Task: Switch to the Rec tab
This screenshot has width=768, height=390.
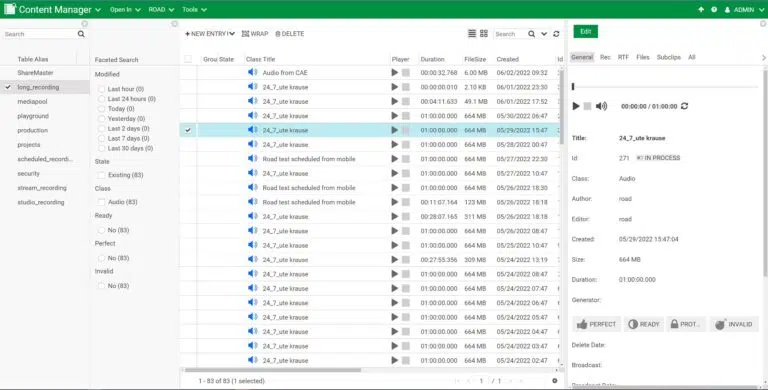Action: click(605, 57)
